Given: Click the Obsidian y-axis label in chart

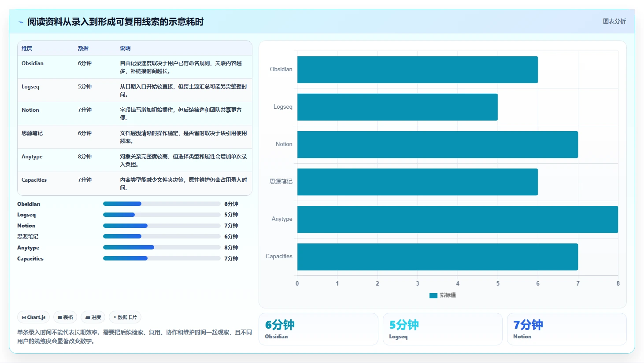Looking at the screenshot, I should (x=281, y=70).
